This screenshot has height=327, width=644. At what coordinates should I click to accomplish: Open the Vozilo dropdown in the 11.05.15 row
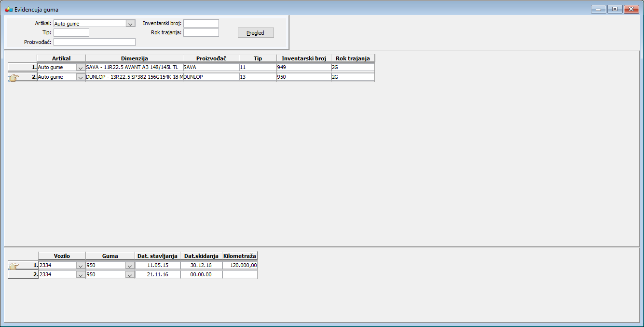81,265
